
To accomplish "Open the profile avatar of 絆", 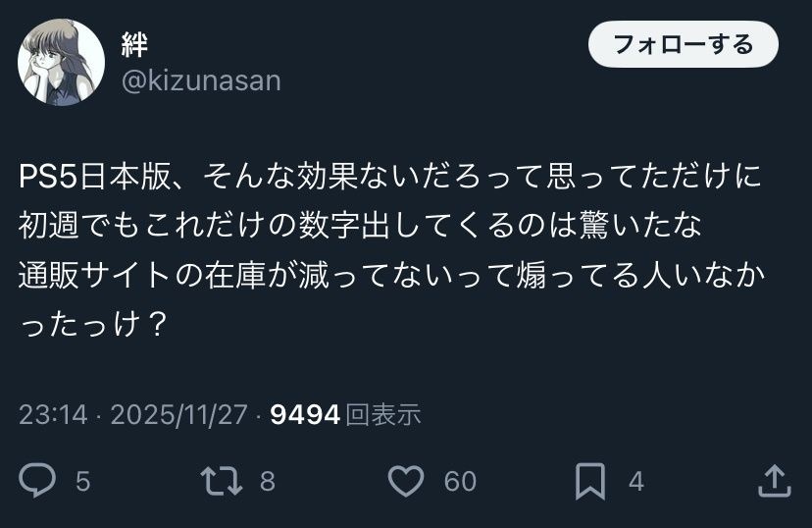I will click(x=61, y=62).
